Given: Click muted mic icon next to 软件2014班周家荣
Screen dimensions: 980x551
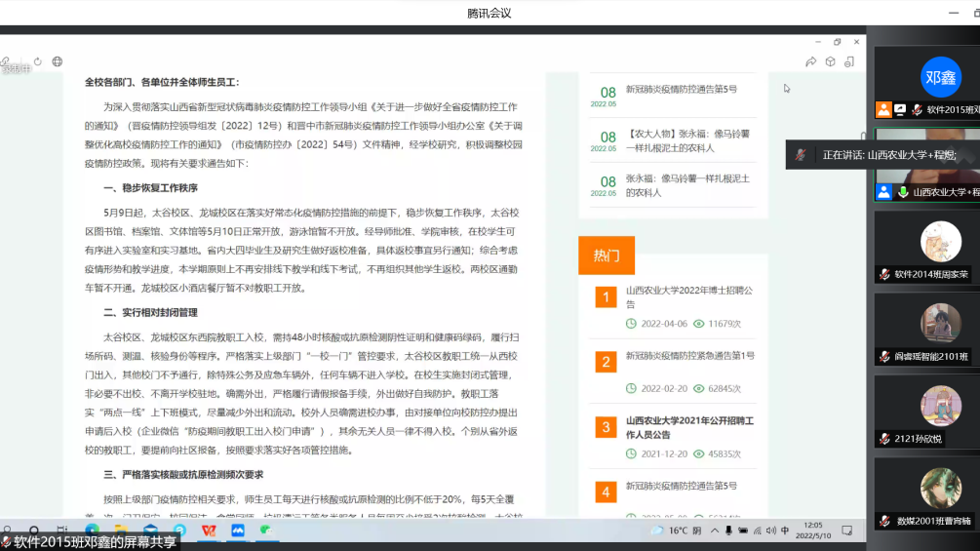Looking at the screenshot, I should (884, 274).
